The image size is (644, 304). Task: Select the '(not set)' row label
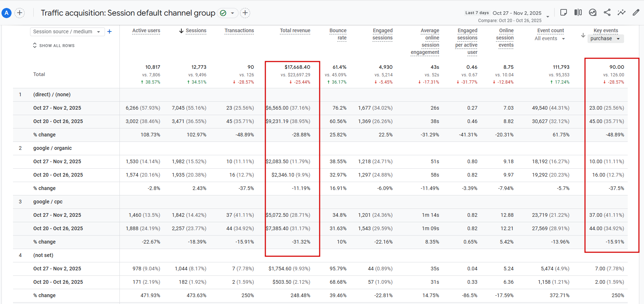click(43, 256)
